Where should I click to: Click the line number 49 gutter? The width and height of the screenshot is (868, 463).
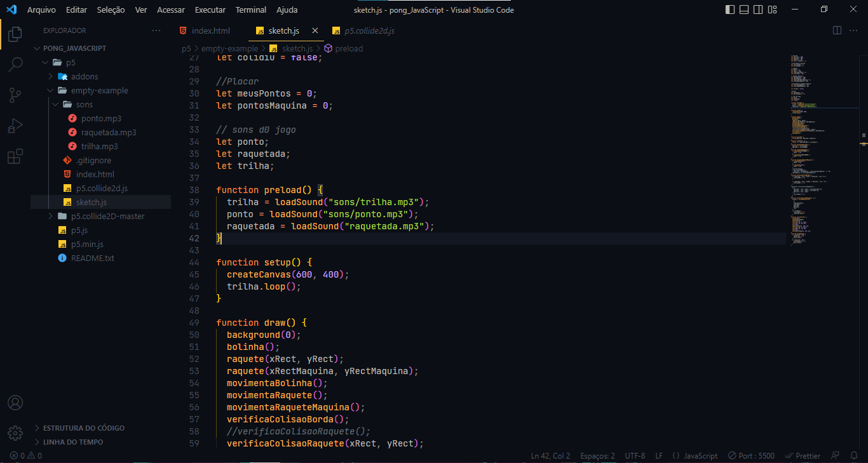tap(194, 323)
